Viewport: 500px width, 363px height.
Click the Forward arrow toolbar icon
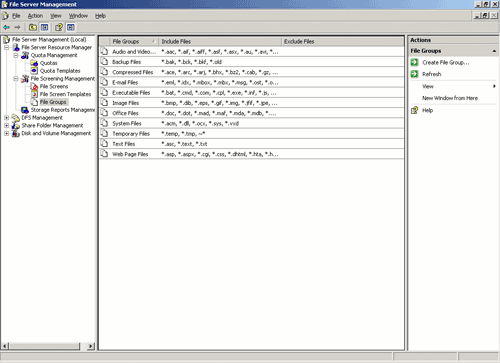click(18, 27)
